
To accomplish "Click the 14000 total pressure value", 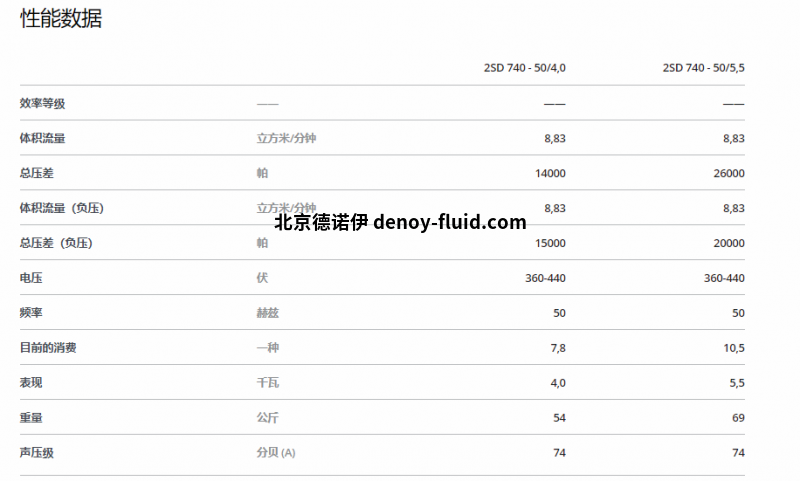I will [x=550, y=173].
